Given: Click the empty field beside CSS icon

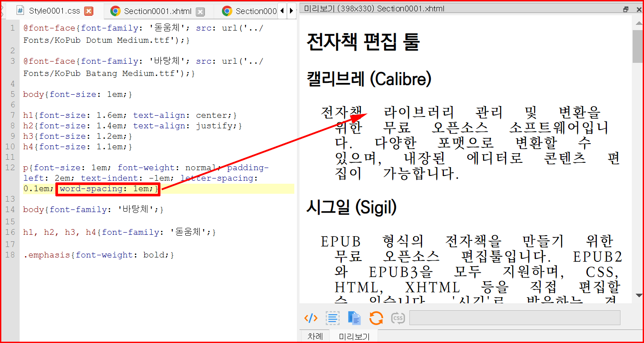Looking at the screenshot, I should (515, 318).
